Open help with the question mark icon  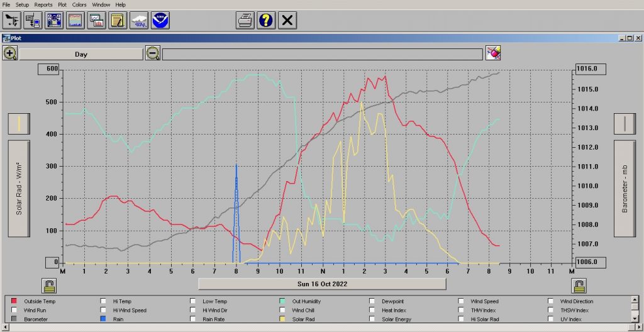click(x=267, y=20)
